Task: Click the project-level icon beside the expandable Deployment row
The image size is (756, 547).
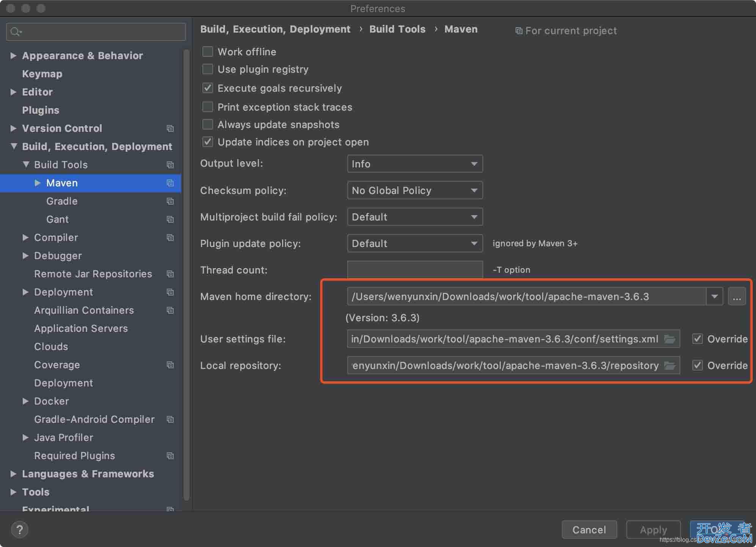Action: (170, 292)
